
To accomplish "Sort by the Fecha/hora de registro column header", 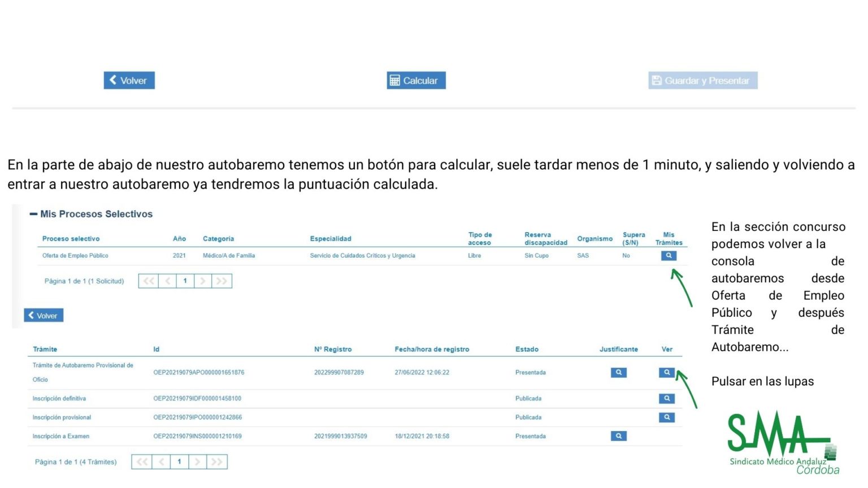I will pos(432,349).
